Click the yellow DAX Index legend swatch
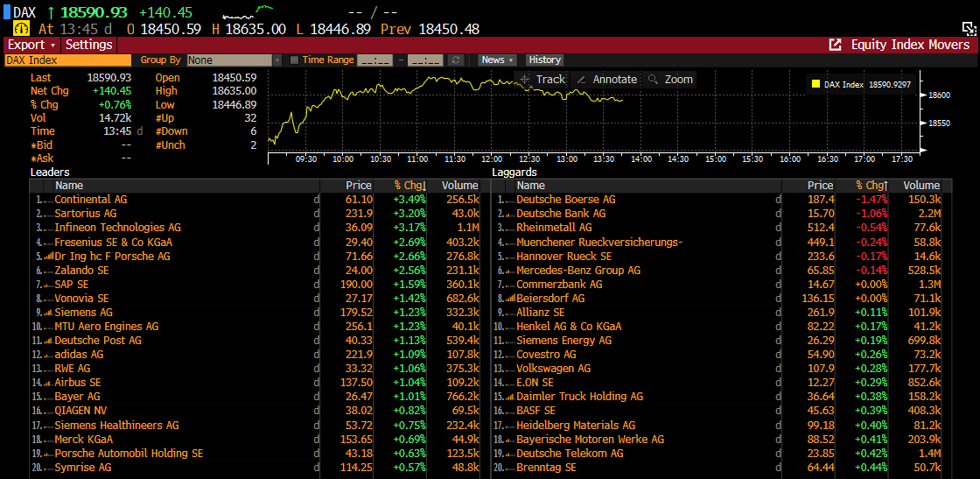 (815, 85)
